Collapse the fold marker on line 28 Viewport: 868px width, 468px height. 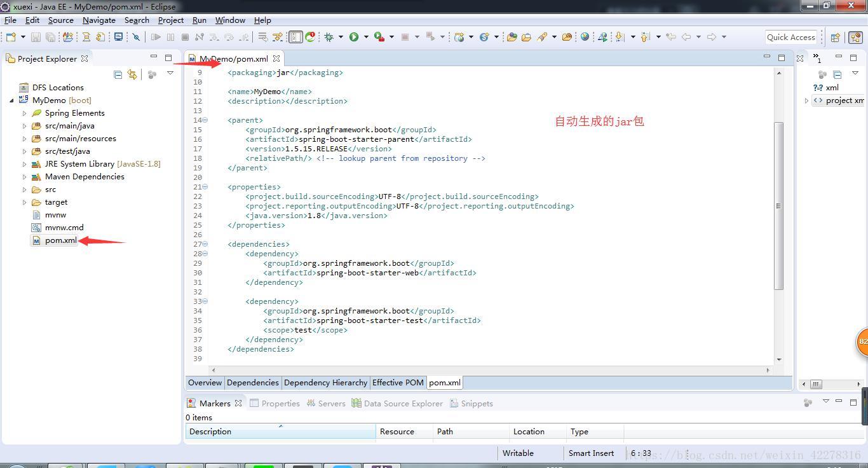click(x=205, y=254)
